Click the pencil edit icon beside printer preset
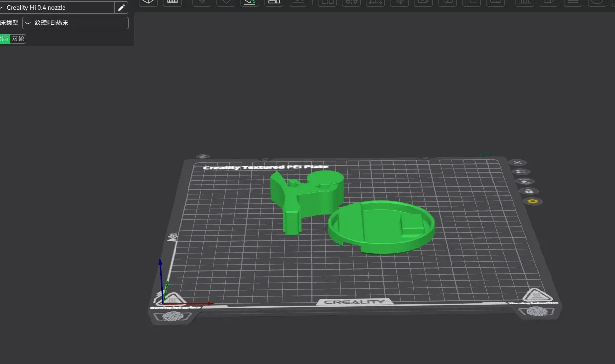The width and height of the screenshot is (615, 364). pyautogui.click(x=122, y=8)
